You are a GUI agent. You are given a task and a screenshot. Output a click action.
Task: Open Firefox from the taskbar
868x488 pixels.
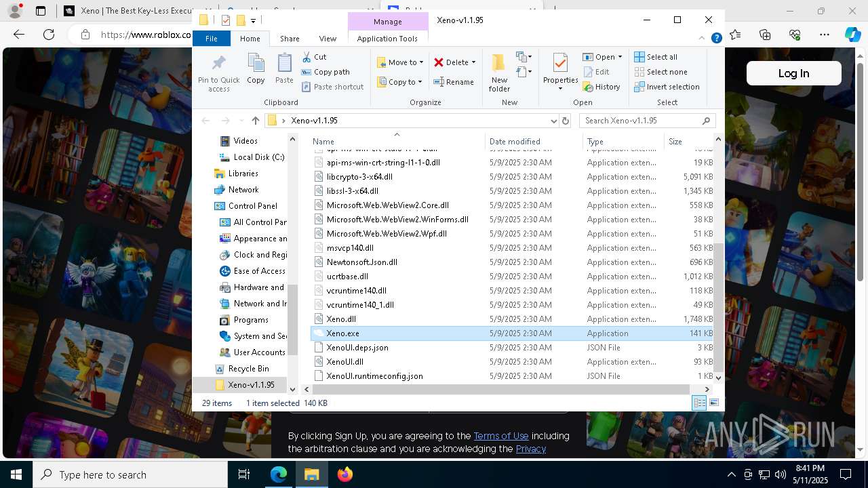click(x=345, y=474)
